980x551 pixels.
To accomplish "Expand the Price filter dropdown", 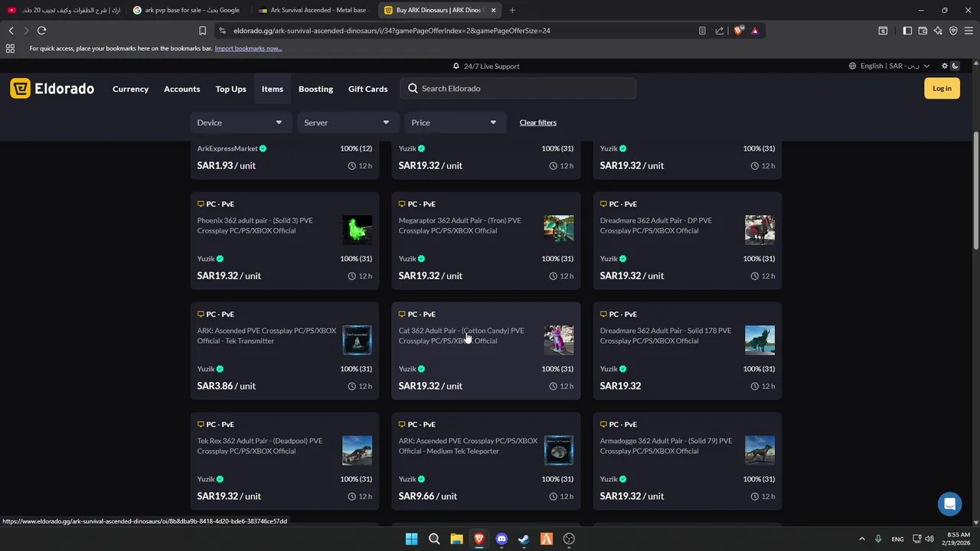I will (454, 122).
